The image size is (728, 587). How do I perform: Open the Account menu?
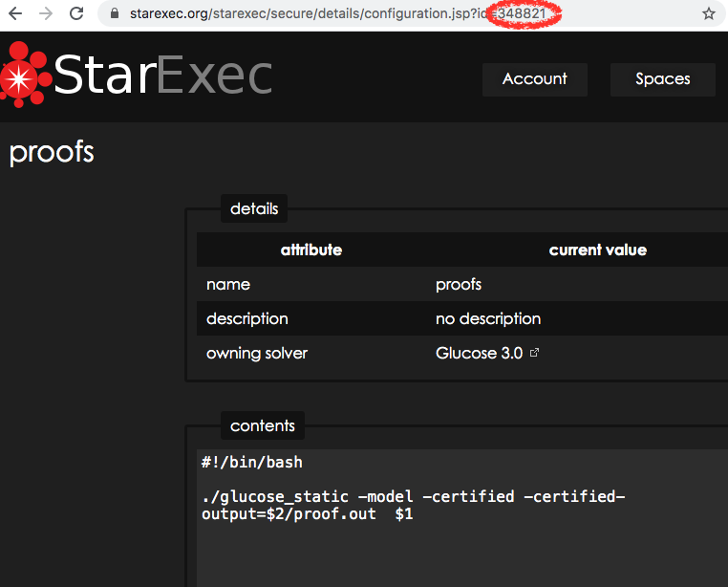coord(534,79)
